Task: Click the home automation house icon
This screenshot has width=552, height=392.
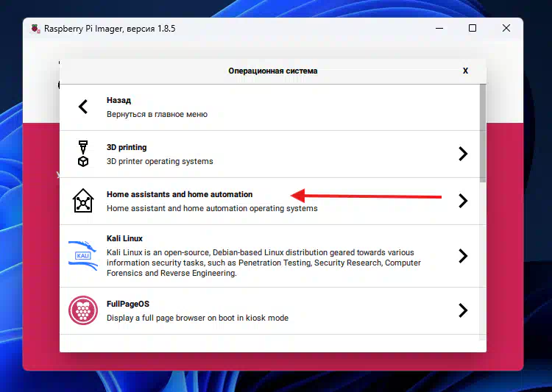Action: tap(83, 201)
